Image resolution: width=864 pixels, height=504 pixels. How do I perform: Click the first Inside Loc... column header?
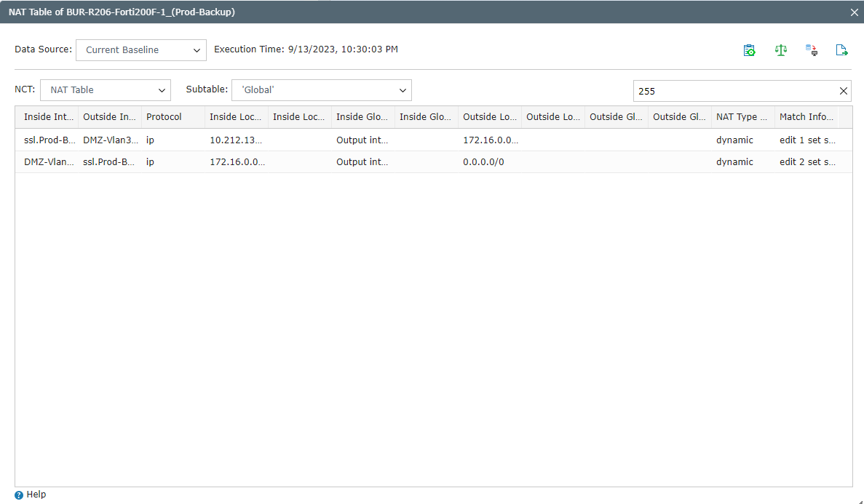[x=237, y=117]
